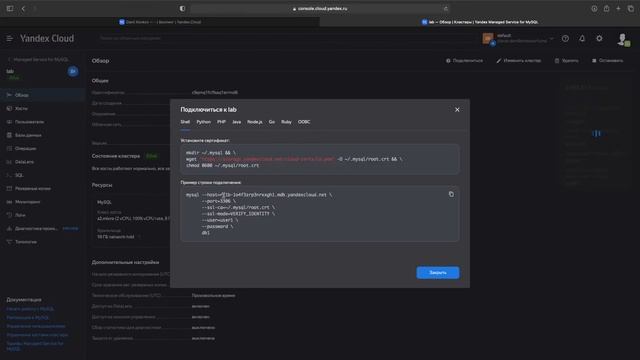Open the user account avatar

(623, 39)
